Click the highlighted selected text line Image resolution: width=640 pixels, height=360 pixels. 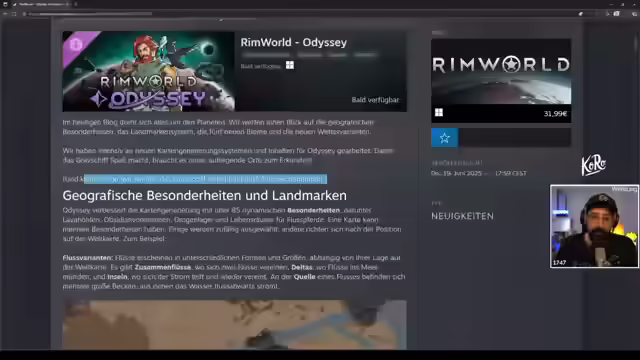205,179
